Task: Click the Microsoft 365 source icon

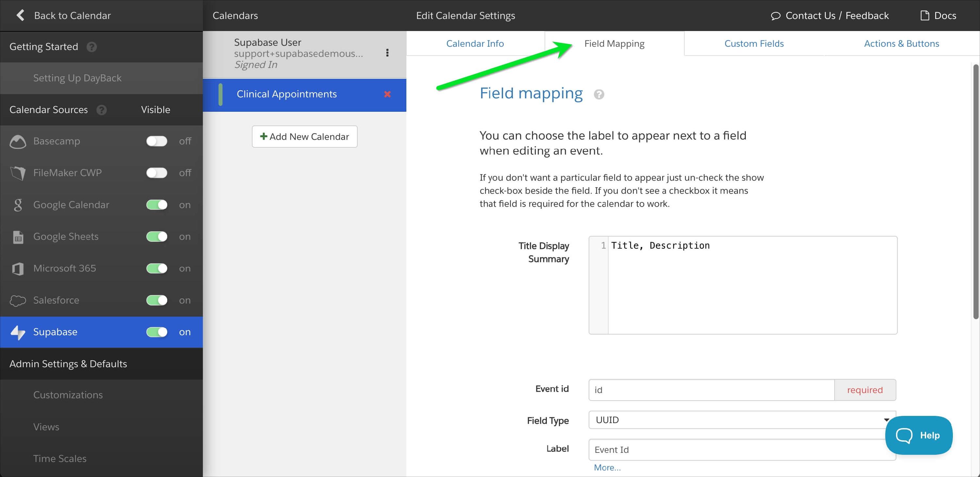Action: pos(18,269)
